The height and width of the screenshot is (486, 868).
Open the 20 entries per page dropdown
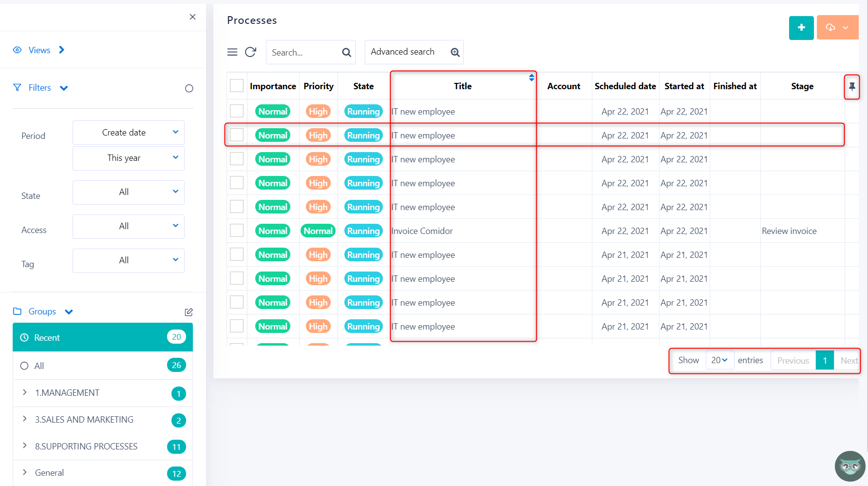719,360
